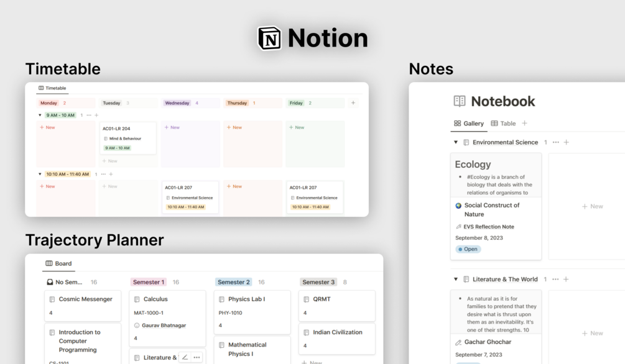Image resolution: width=625 pixels, height=364 pixels.
Task: Click plus next to Environmental Science group
Action: click(x=567, y=142)
